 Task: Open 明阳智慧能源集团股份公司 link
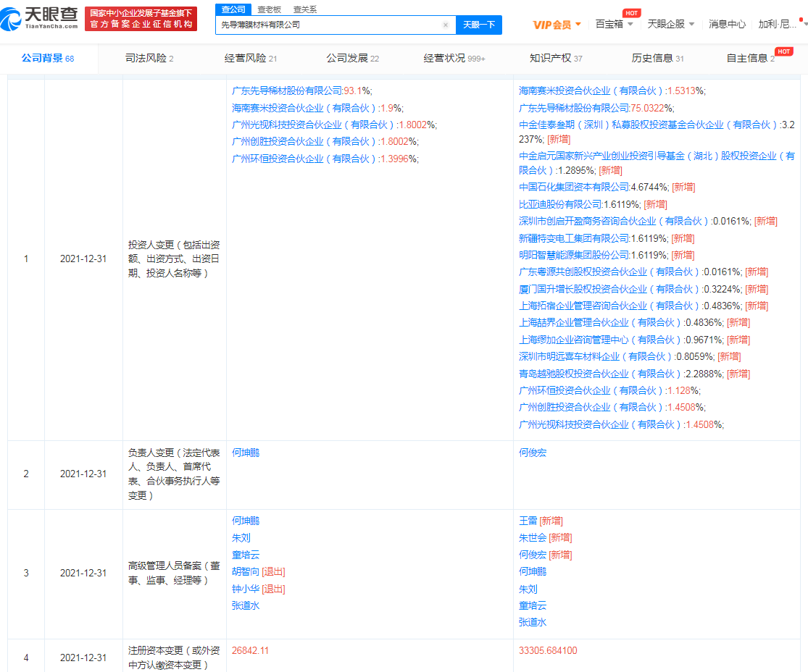pyautogui.click(x=574, y=256)
